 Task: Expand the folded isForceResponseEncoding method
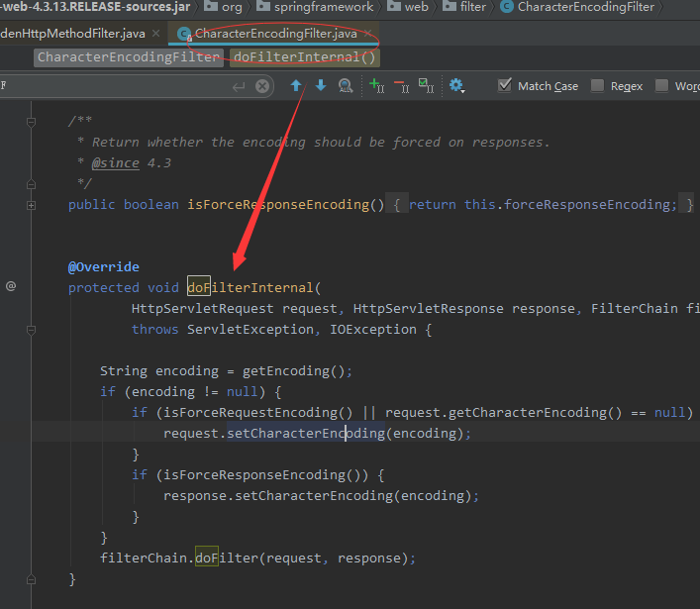[32, 205]
